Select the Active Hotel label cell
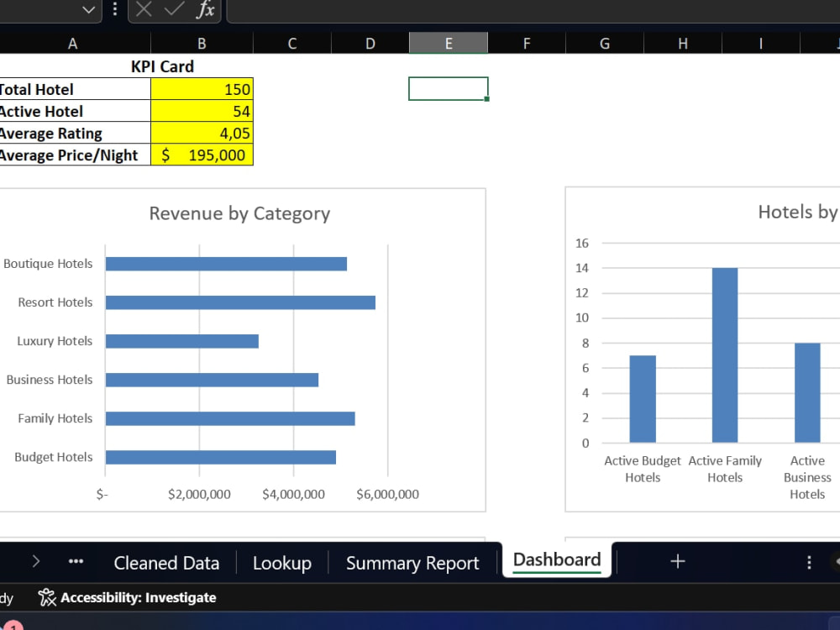The image size is (840, 630). tap(75, 112)
